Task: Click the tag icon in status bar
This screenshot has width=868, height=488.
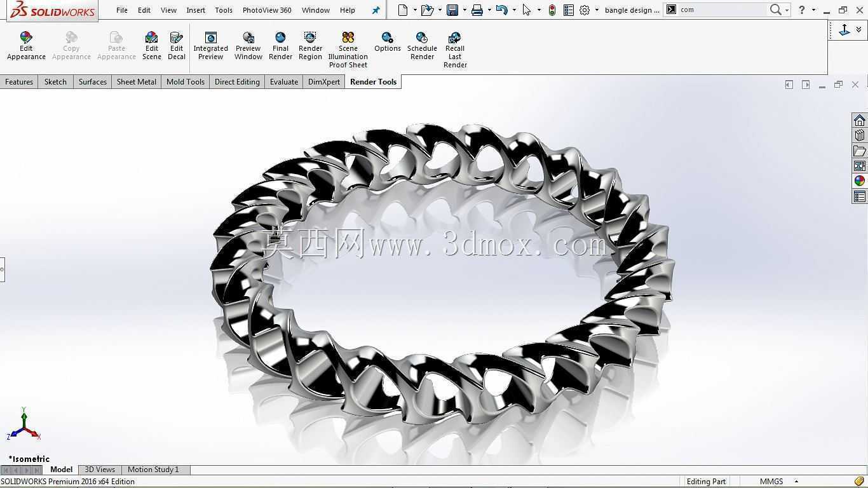Action: [x=859, y=481]
